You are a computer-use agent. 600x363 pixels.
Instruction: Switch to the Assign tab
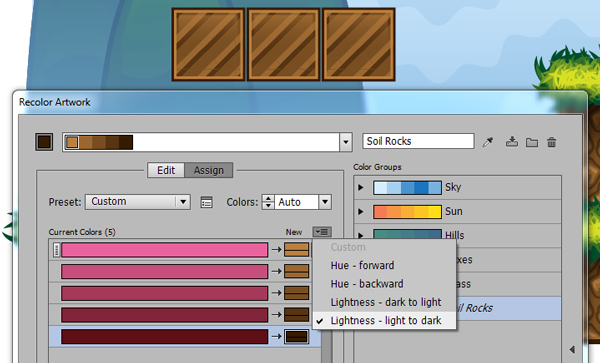209,170
